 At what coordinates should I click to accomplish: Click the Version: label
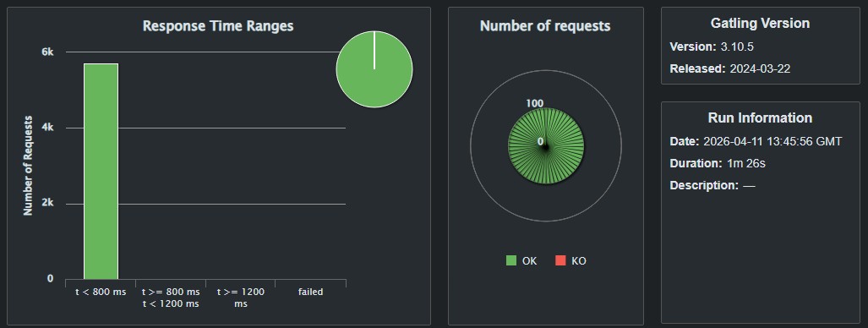pyautogui.click(x=693, y=47)
